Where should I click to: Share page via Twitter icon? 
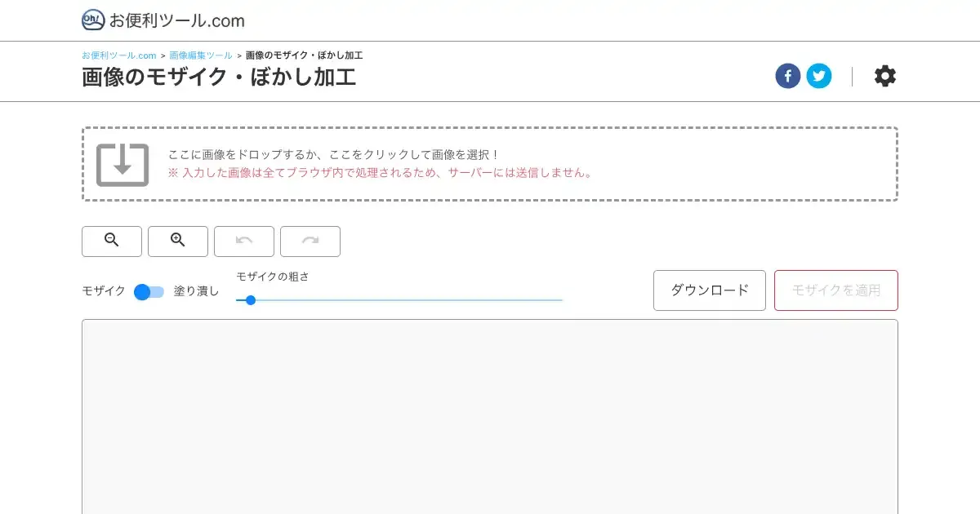(x=819, y=77)
